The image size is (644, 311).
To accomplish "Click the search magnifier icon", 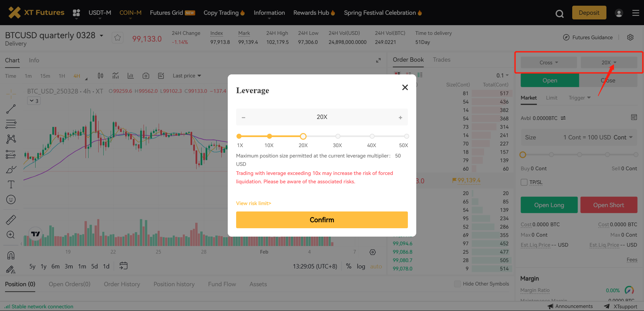I will [x=559, y=13].
